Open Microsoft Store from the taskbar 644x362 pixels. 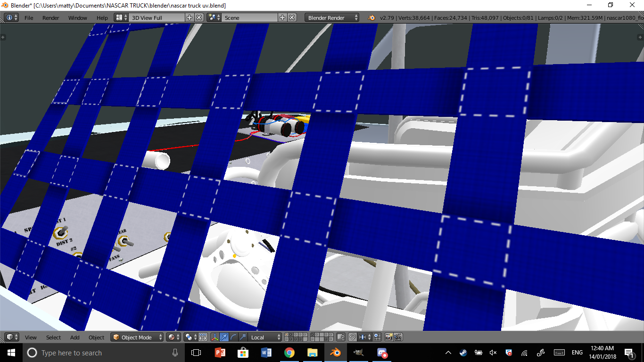pyautogui.click(x=243, y=353)
